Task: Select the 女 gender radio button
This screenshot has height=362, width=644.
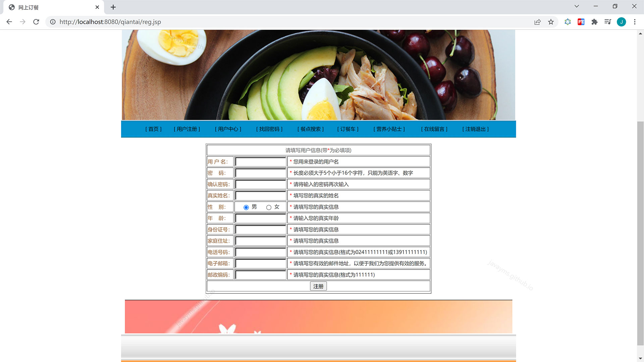Action: pyautogui.click(x=268, y=207)
